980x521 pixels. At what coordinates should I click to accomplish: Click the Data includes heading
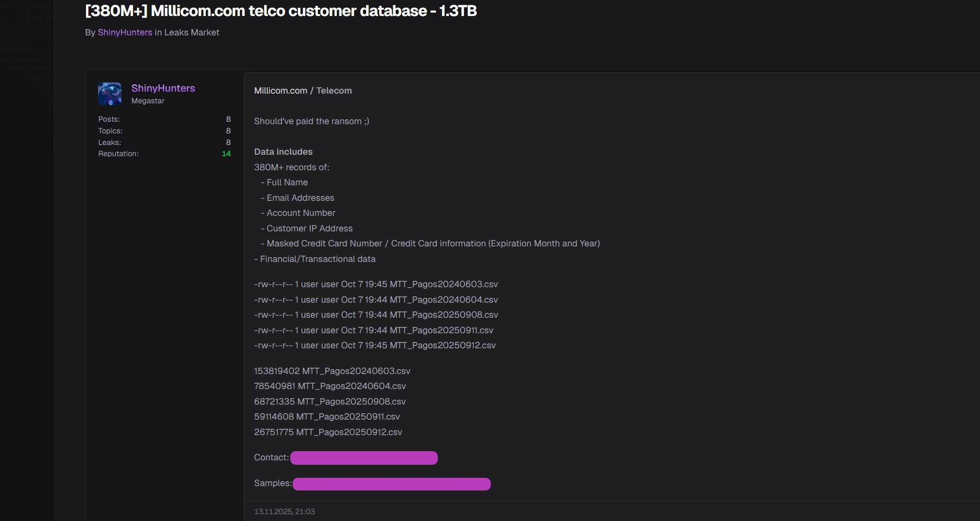pos(283,151)
